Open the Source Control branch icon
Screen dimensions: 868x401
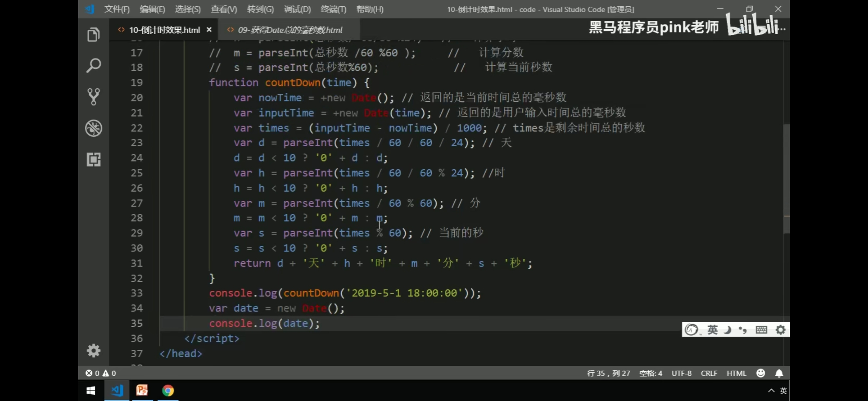[x=93, y=97]
